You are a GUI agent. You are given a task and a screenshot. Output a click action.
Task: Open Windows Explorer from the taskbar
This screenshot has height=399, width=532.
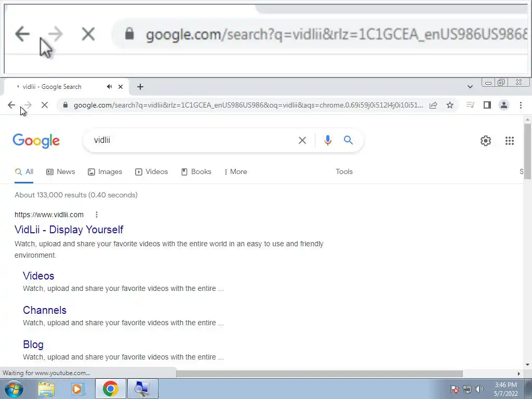tap(46, 389)
